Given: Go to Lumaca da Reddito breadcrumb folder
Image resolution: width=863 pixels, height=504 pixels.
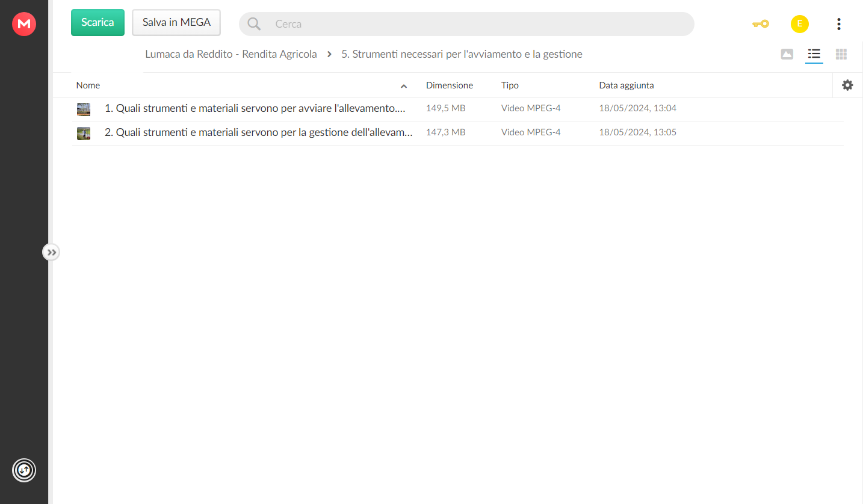Looking at the screenshot, I should [x=231, y=54].
